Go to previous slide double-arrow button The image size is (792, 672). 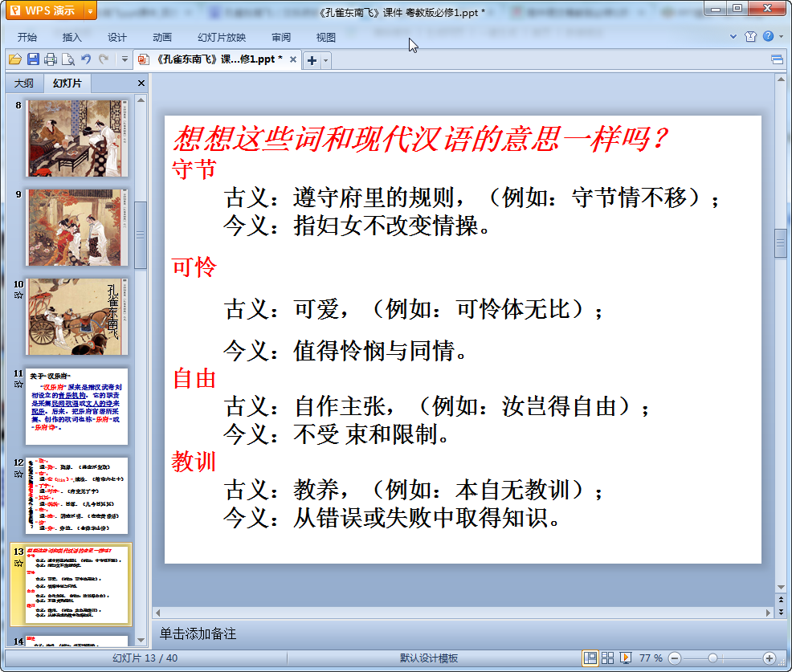tap(781, 600)
